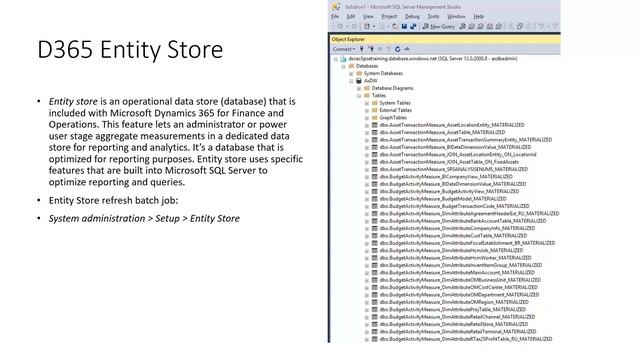This screenshot has height=360, width=640.
Task: Click the New Query button
Action: point(438,27)
